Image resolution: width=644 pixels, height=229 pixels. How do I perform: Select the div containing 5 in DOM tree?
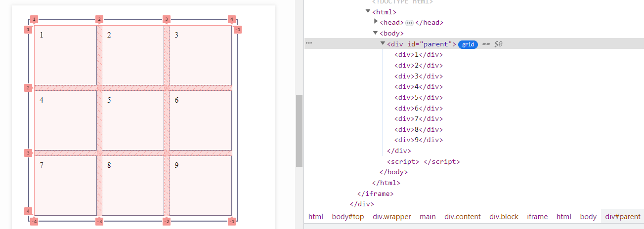click(418, 97)
